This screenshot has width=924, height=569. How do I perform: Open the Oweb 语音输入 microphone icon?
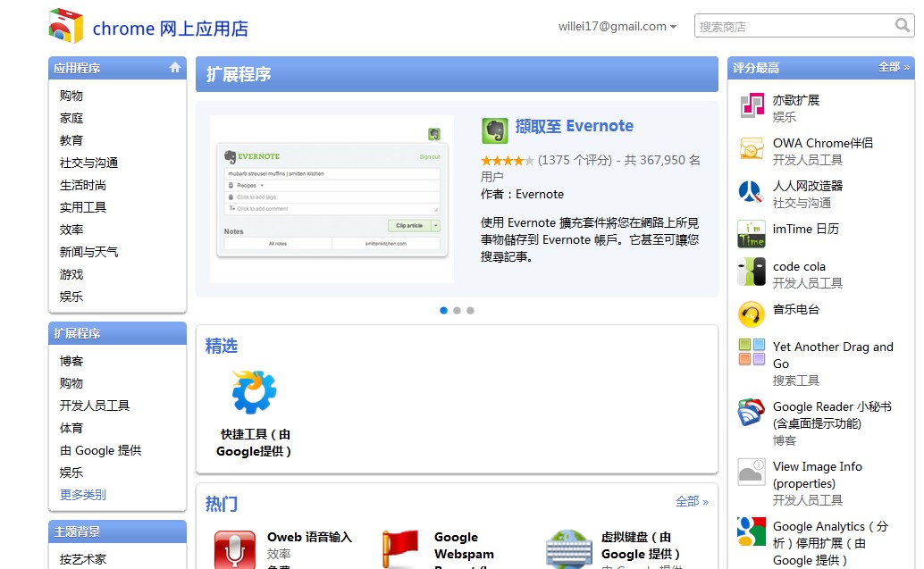(x=234, y=548)
